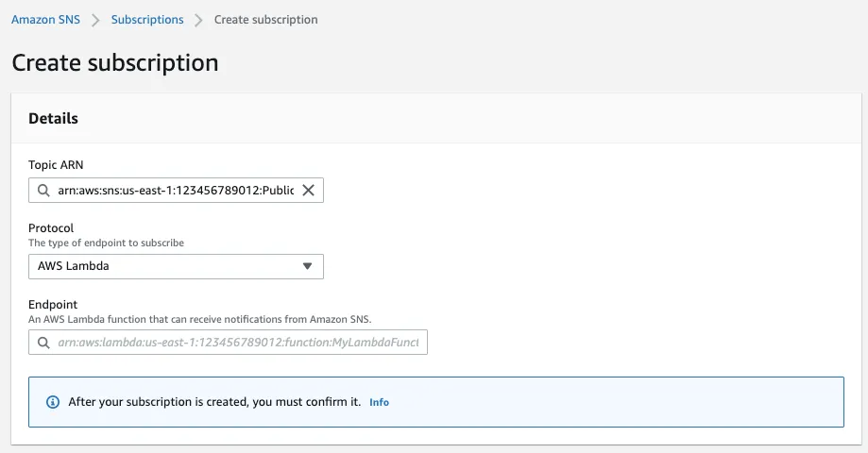Go to Subscriptions breadcrumb link
Image resolution: width=868 pixels, height=453 pixels.
pyautogui.click(x=147, y=20)
